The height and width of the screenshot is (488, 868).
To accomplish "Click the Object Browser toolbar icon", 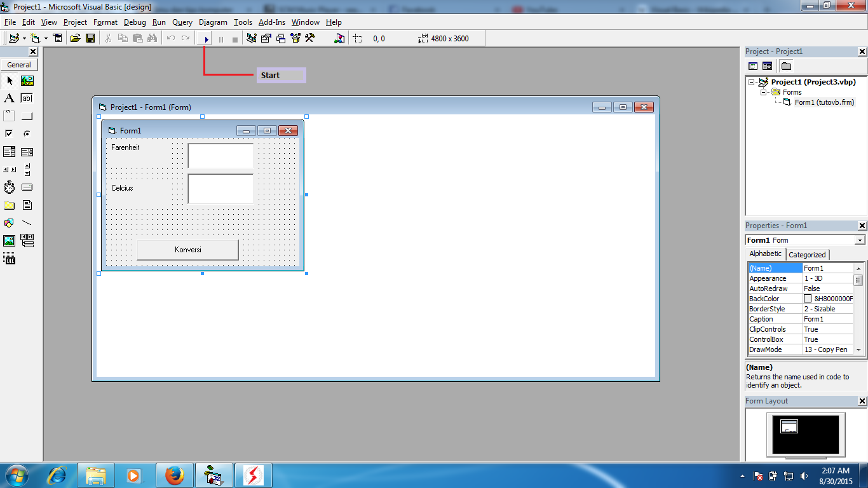I will point(295,38).
